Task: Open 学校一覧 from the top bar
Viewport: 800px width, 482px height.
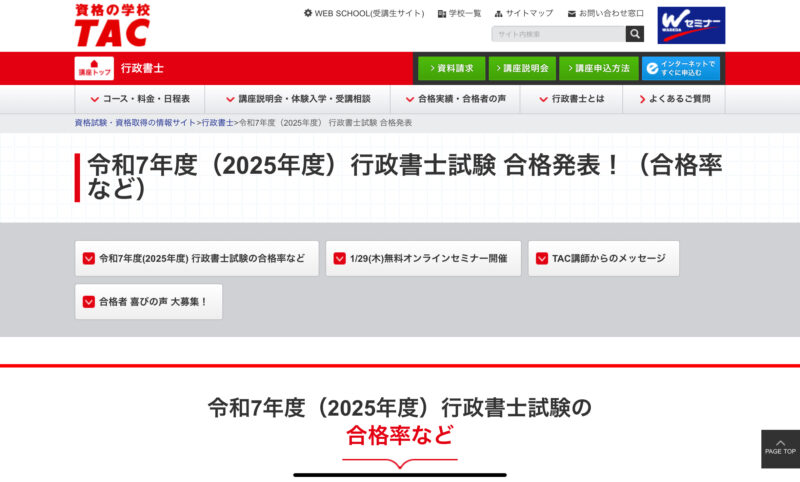Action: click(x=459, y=13)
